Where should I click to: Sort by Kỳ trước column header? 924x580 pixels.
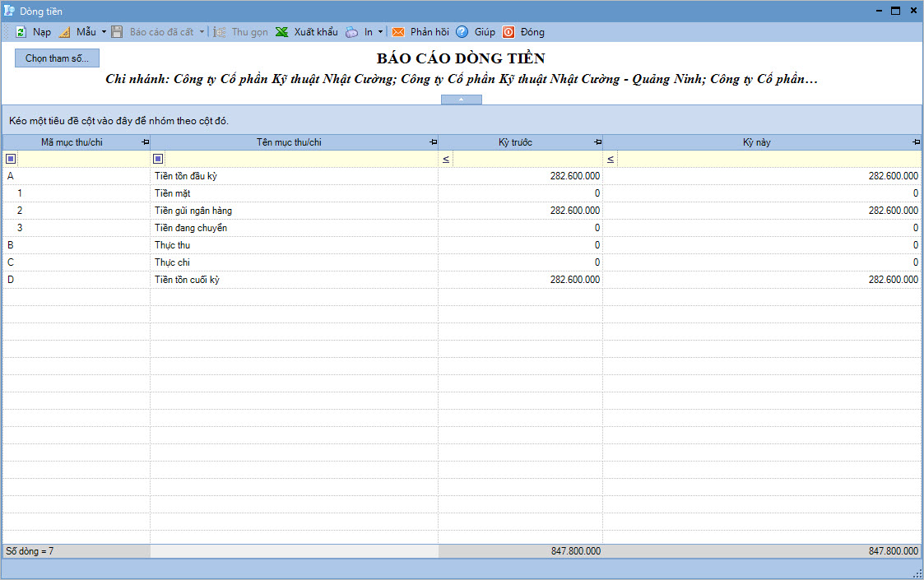coord(515,142)
